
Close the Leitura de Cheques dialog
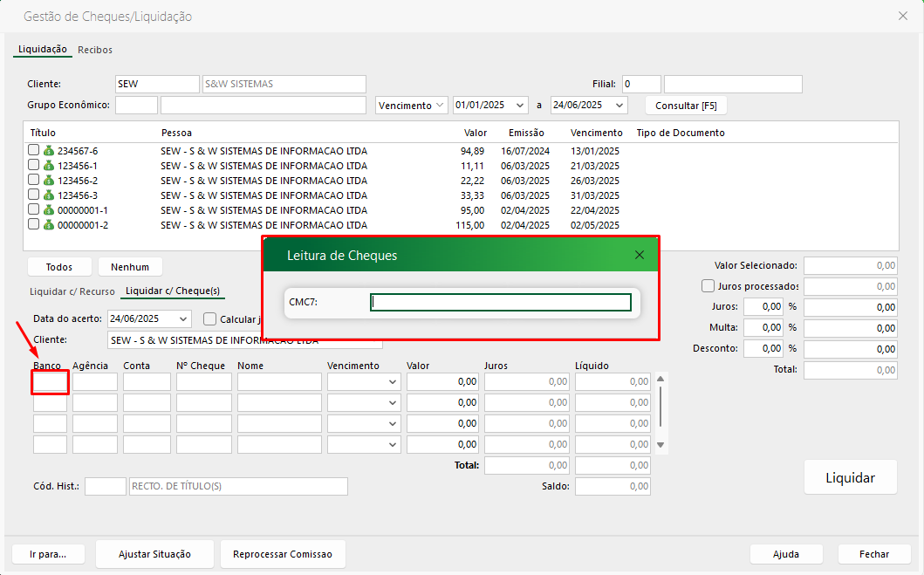(640, 255)
